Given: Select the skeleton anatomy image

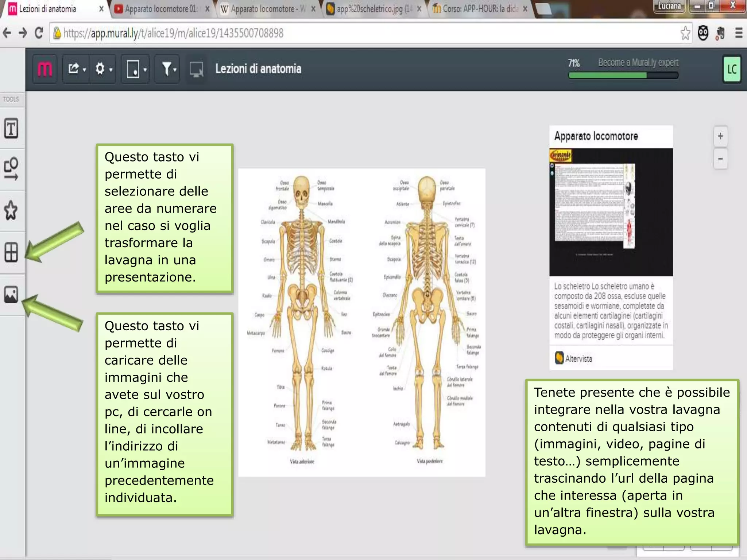Looking at the screenshot, I should 362,322.
